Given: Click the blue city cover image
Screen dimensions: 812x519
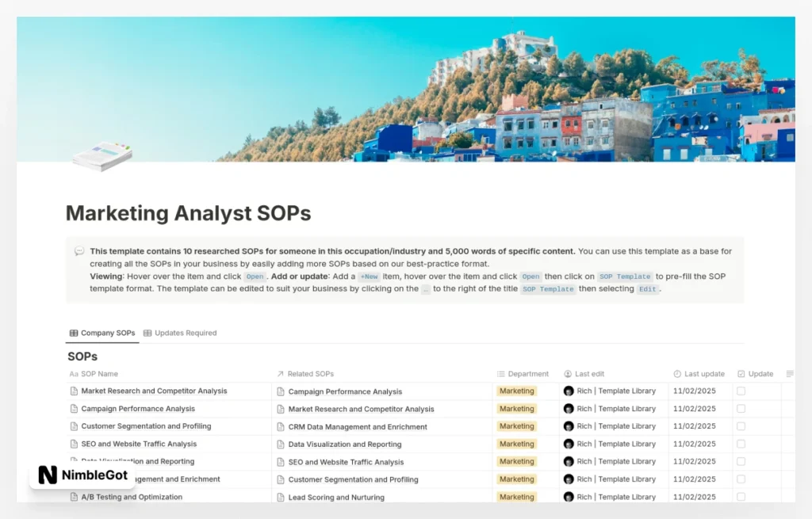Looking at the screenshot, I should click(406, 89).
